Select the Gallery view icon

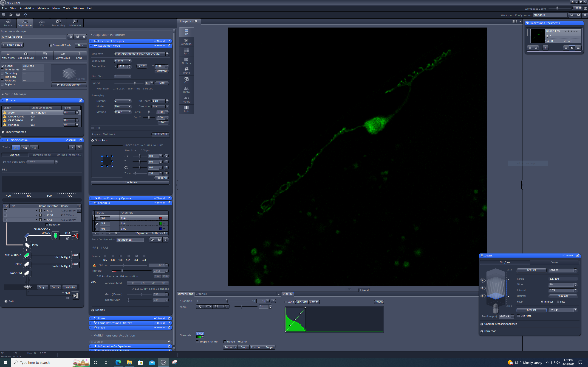(186, 61)
